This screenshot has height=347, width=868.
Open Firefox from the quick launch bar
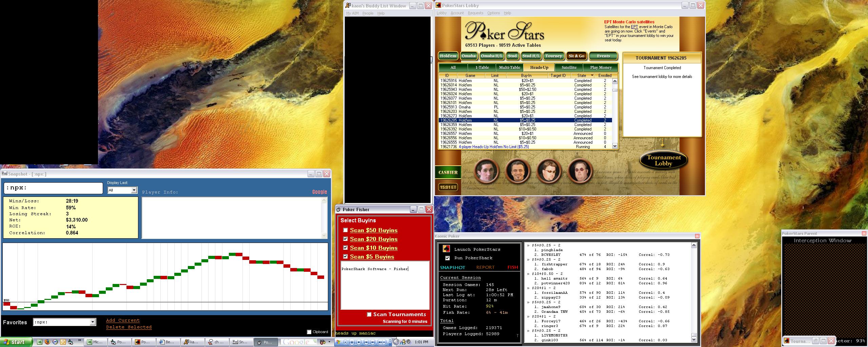(47, 342)
